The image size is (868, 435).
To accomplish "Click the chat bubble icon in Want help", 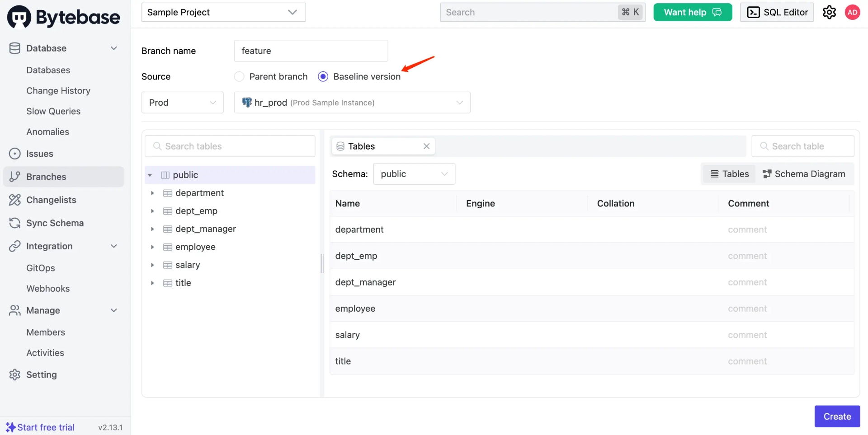I will tap(717, 12).
